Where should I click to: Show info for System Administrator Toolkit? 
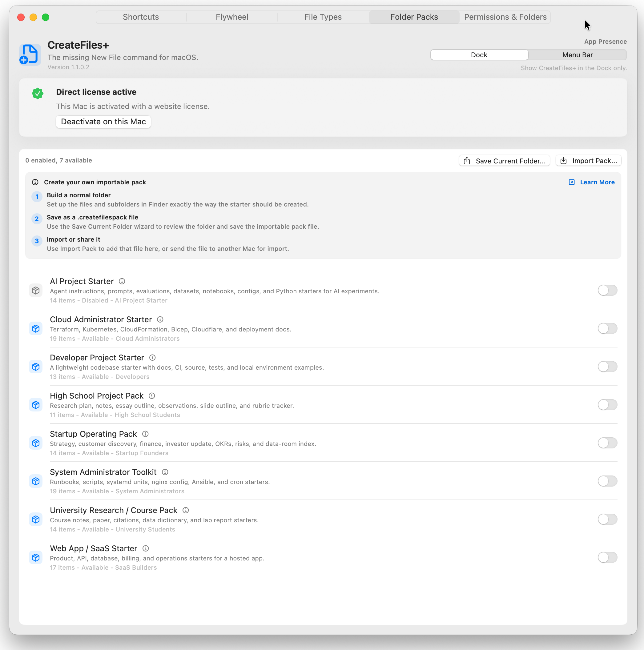165,472
